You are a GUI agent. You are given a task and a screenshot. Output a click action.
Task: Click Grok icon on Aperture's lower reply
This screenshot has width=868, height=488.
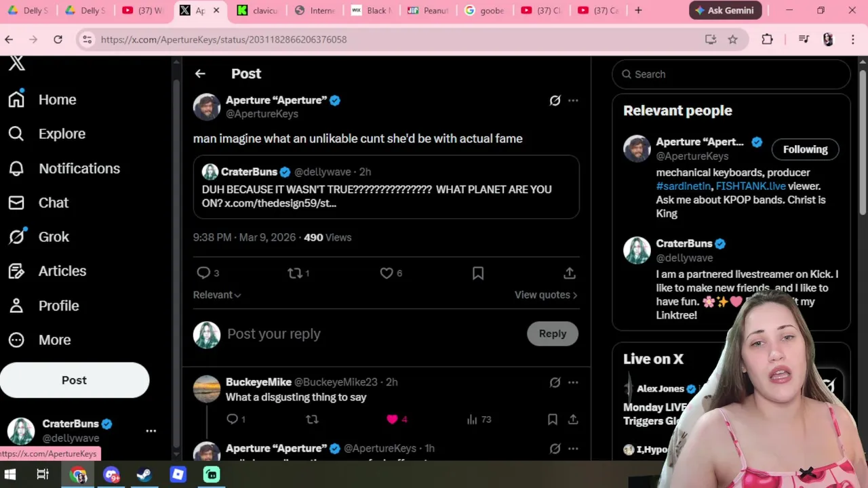555,448
